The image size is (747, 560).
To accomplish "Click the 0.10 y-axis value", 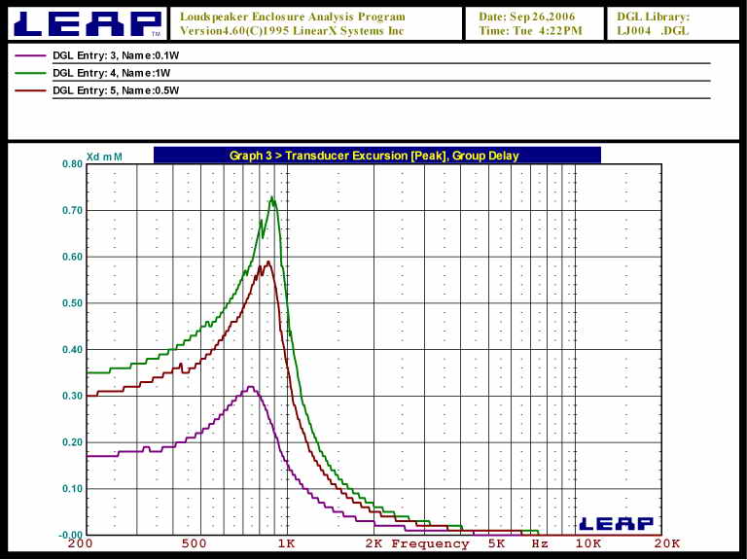I will coord(72,489).
